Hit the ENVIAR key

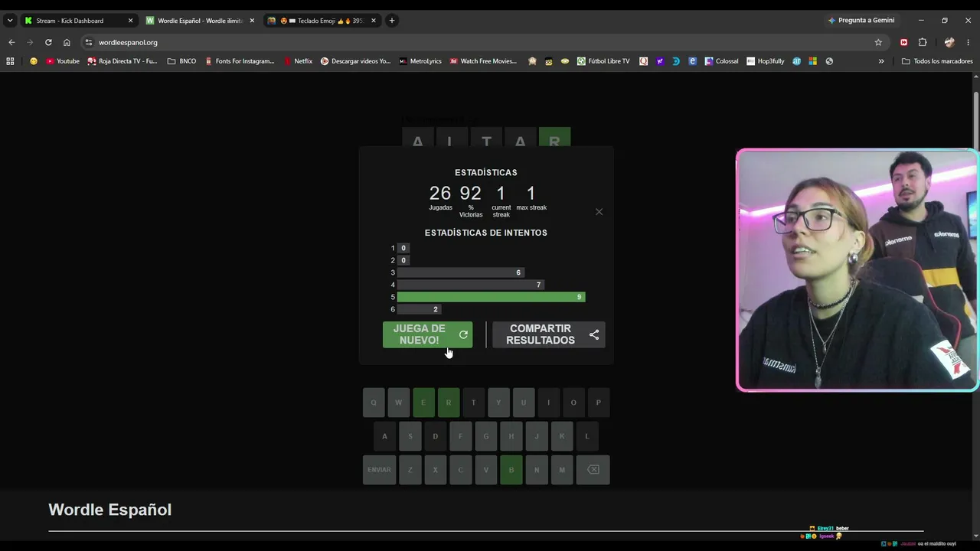(379, 470)
